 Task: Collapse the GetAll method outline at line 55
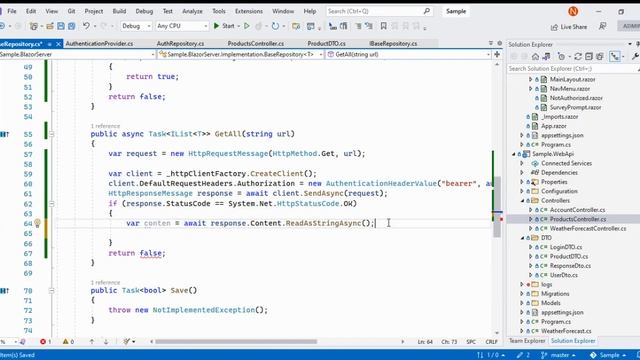(51, 134)
